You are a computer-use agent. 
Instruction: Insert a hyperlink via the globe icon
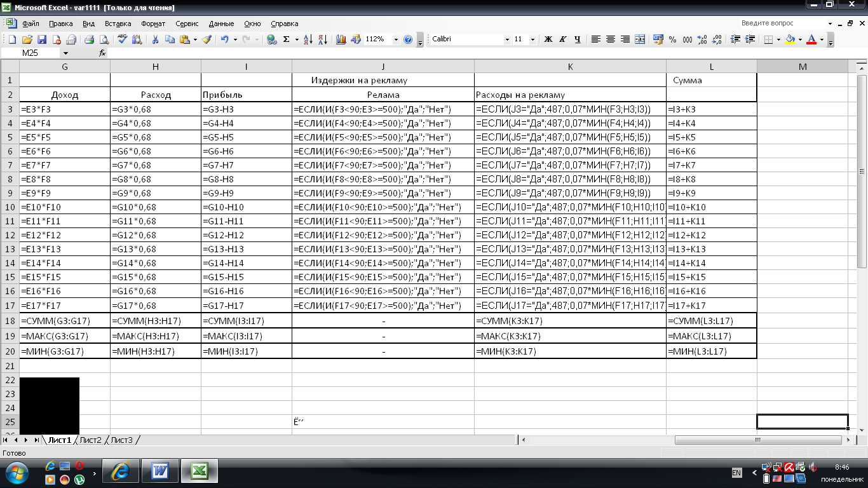(271, 39)
